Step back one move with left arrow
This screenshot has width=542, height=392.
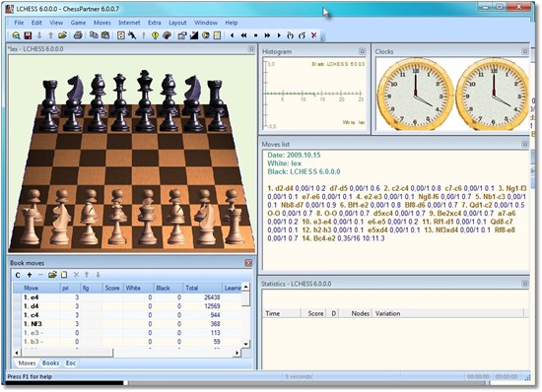[232, 35]
